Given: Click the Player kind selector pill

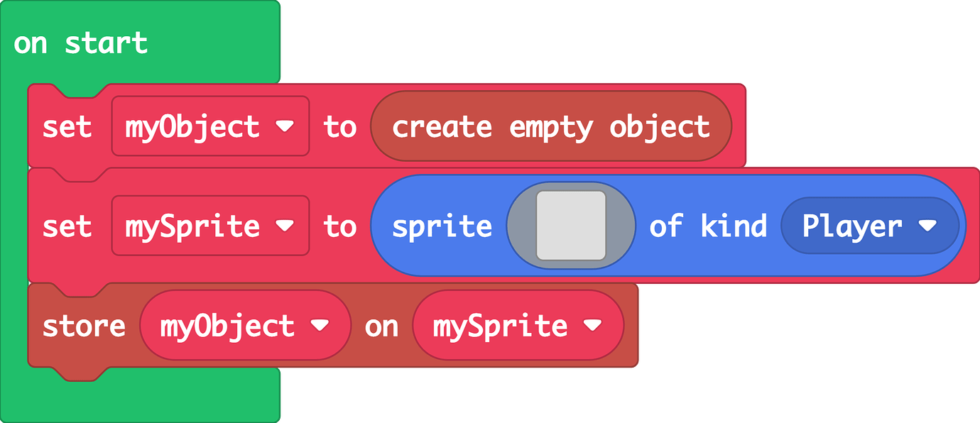Looking at the screenshot, I should coord(870,226).
